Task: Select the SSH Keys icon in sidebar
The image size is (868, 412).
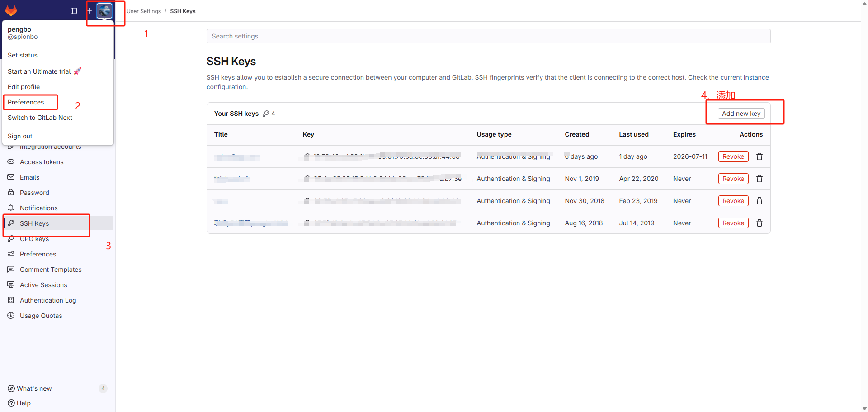Action: [x=11, y=223]
